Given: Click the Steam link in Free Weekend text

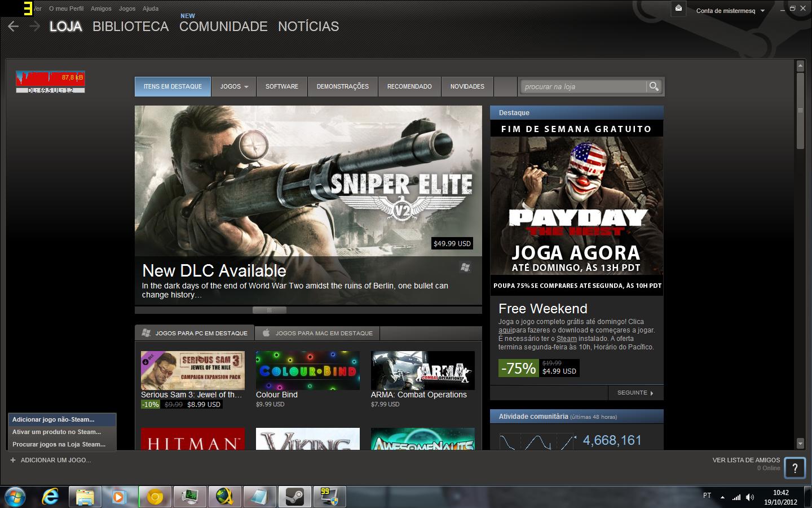Looking at the screenshot, I should (566, 339).
